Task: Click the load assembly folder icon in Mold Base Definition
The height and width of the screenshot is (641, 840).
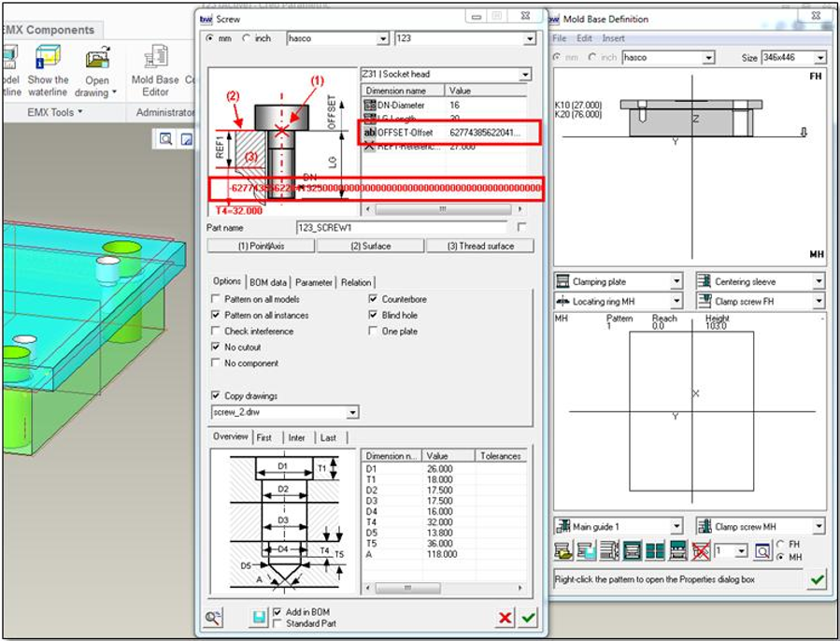Action: coord(563,550)
